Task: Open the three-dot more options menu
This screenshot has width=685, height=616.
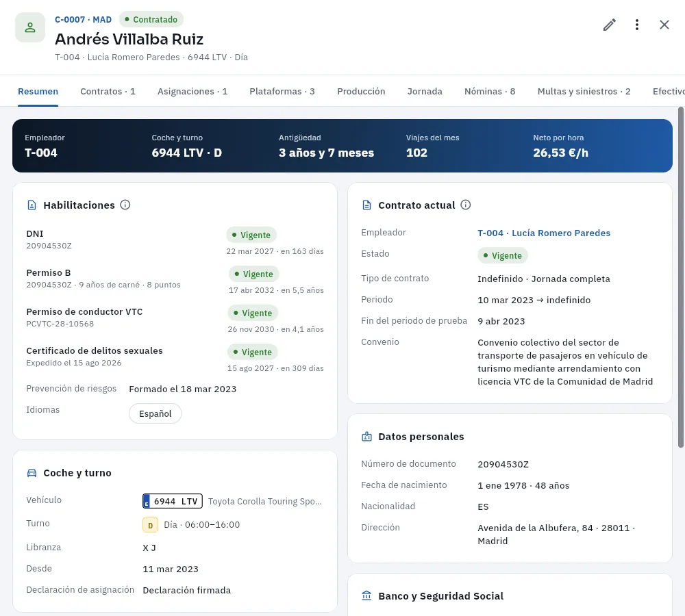Action: point(637,25)
